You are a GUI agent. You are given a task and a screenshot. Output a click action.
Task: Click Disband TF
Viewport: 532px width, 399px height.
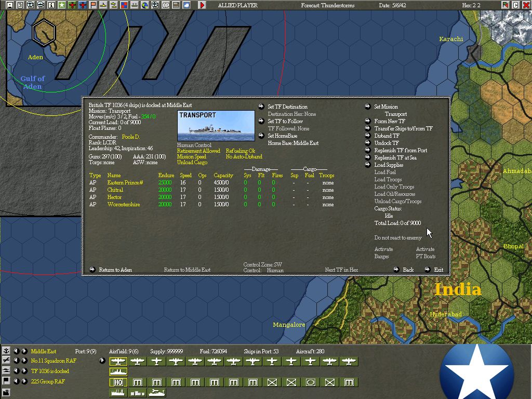387,136
